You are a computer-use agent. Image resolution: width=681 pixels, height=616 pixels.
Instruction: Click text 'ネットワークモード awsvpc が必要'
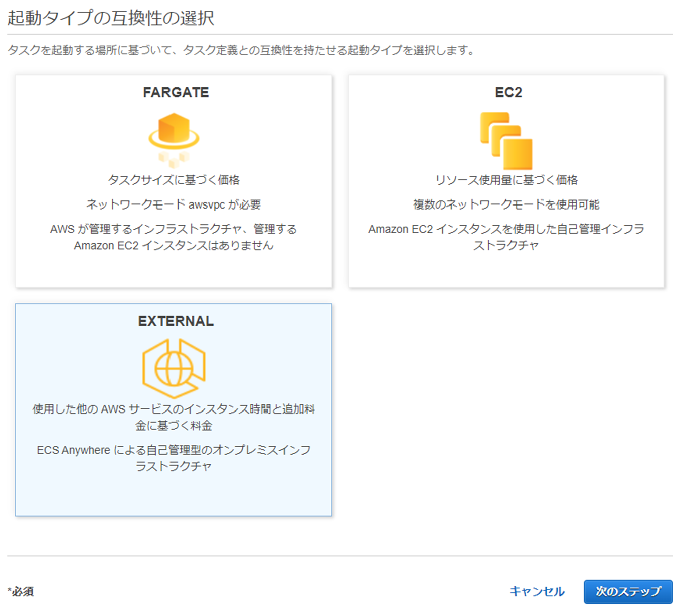point(174,204)
